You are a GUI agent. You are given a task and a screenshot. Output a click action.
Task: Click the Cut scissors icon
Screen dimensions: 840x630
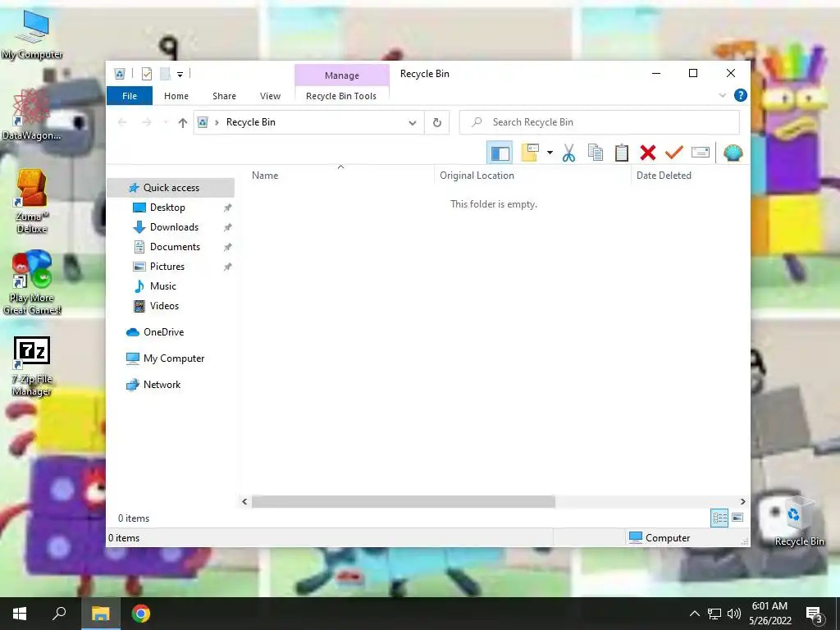tap(569, 153)
